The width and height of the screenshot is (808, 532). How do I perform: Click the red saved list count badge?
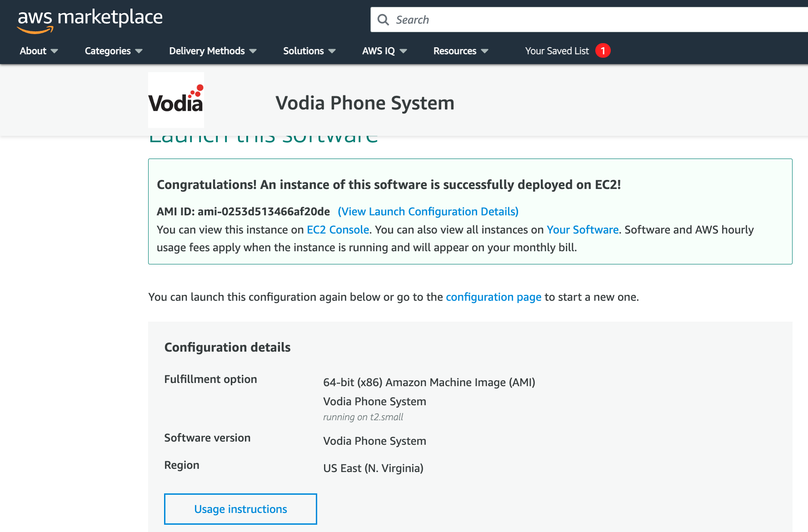[x=603, y=50]
